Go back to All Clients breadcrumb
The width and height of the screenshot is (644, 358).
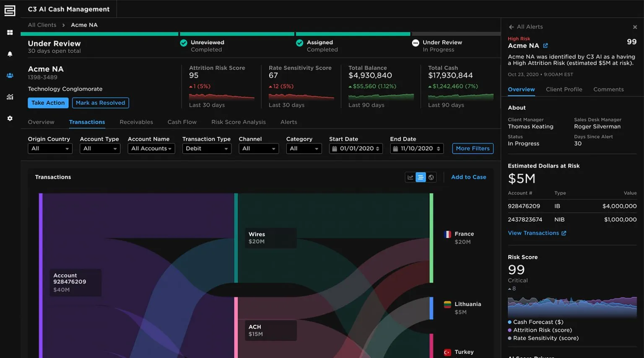(42, 25)
